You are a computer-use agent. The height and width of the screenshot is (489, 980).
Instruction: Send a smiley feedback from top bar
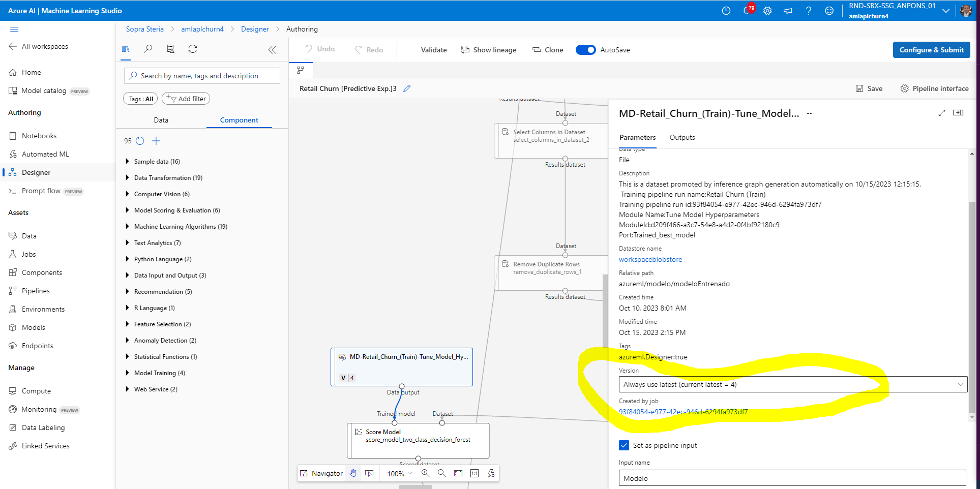pos(829,10)
